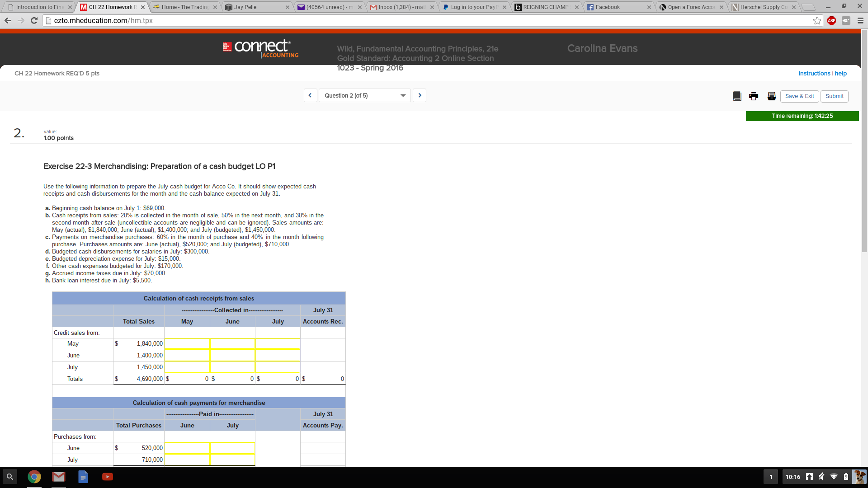Click the Save & Exit button

click(x=799, y=96)
